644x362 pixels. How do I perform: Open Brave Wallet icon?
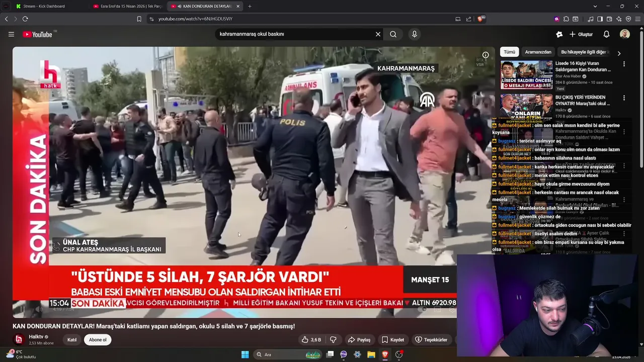tap(609, 19)
